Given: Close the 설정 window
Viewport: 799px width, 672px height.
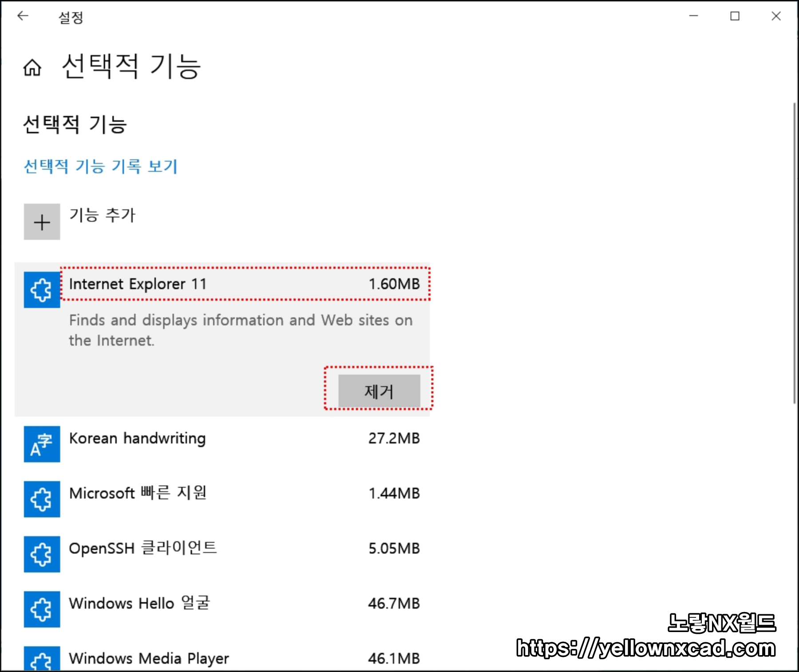Looking at the screenshot, I should (x=776, y=16).
